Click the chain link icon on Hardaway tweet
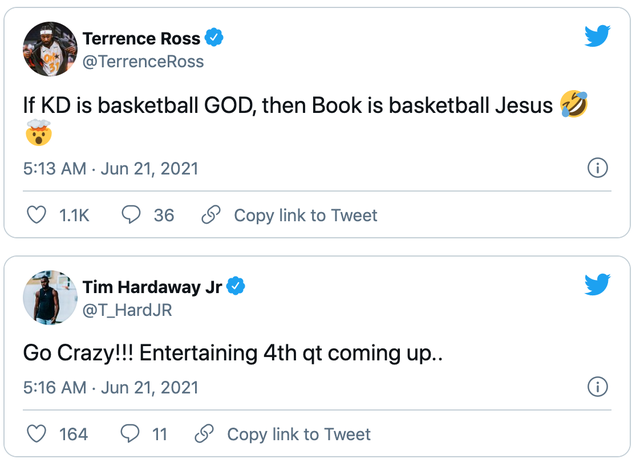The height and width of the screenshot is (463, 640). 204,434
